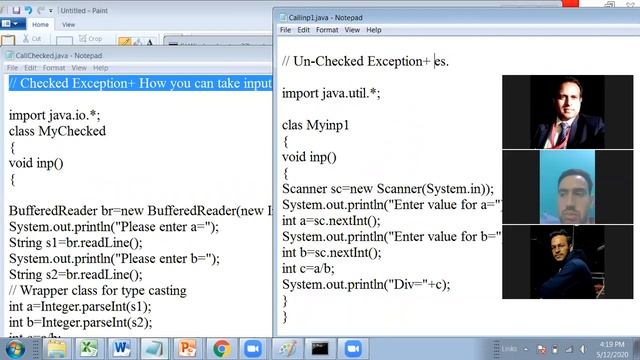Open the first Zoom icon on the taskbar
Screen dimensions: 640x360
pyautogui.click(x=253, y=349)
